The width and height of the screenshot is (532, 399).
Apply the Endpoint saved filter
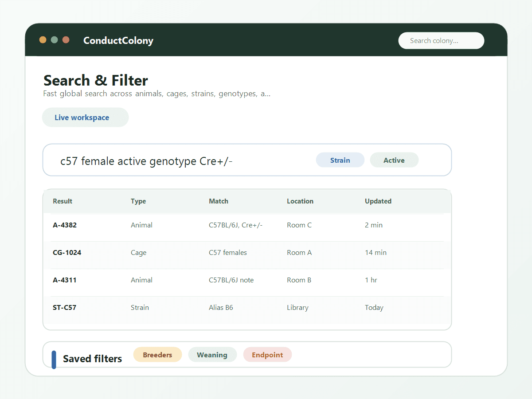pyautogui.click(x=267, y=355)
